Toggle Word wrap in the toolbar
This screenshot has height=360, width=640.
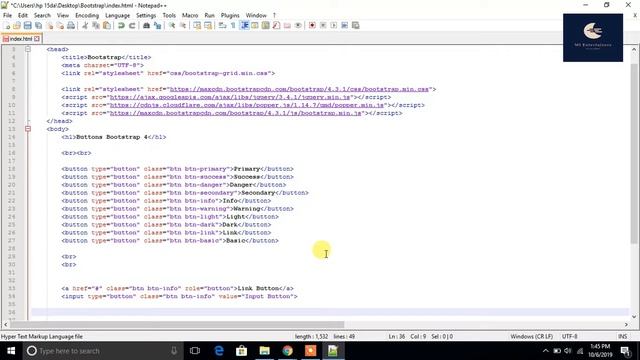(222, 25)
